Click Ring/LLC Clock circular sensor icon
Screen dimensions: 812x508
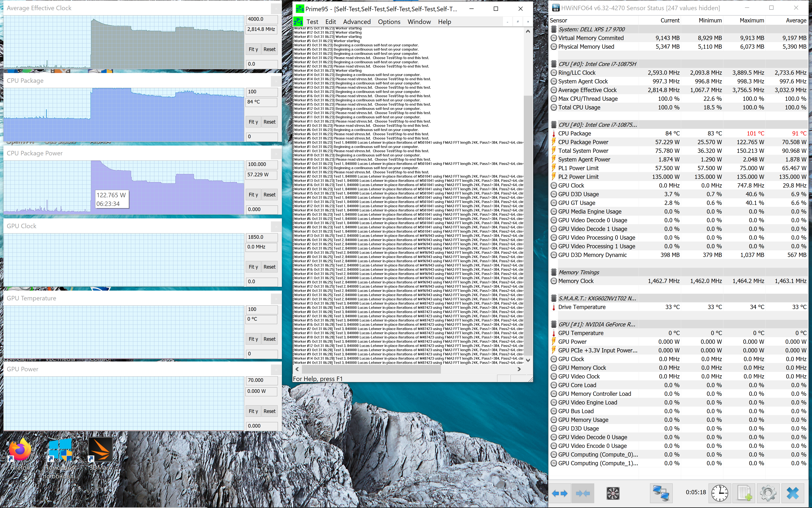(x=554, y=73)
